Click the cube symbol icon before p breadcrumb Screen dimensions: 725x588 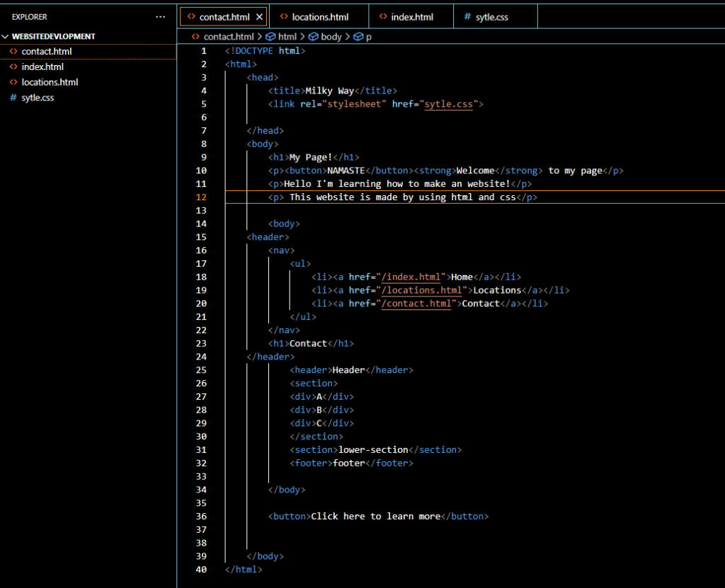[358, 37]
